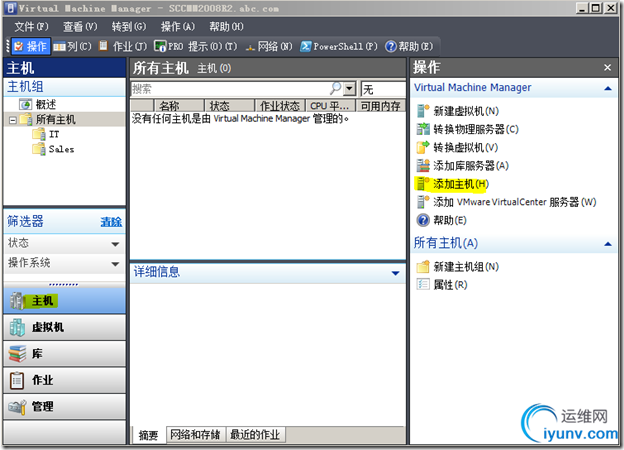Click 转换物理服务器(C) action
This screenshot has height=450, width=624.
click(468, 129)
